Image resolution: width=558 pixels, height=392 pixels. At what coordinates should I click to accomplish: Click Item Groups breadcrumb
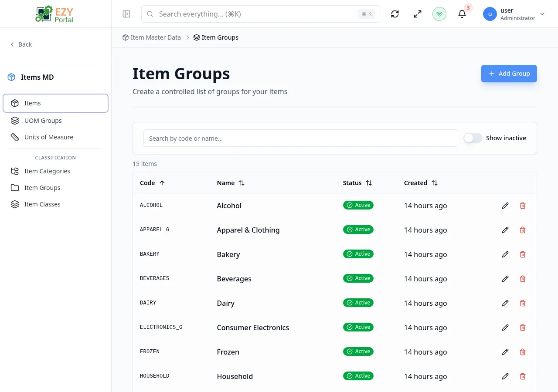tap(216, 37)
